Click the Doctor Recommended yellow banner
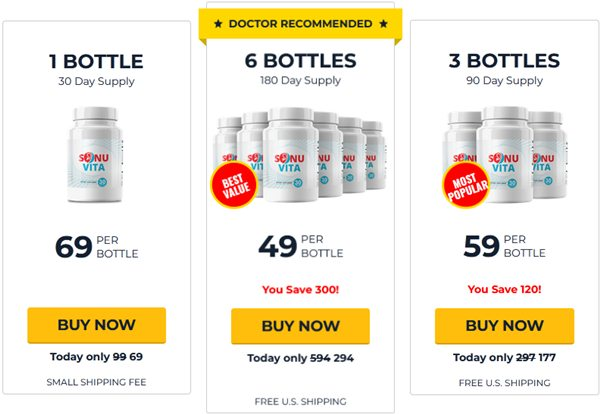This screenshot has height=414, width=600. pos(300,24)
